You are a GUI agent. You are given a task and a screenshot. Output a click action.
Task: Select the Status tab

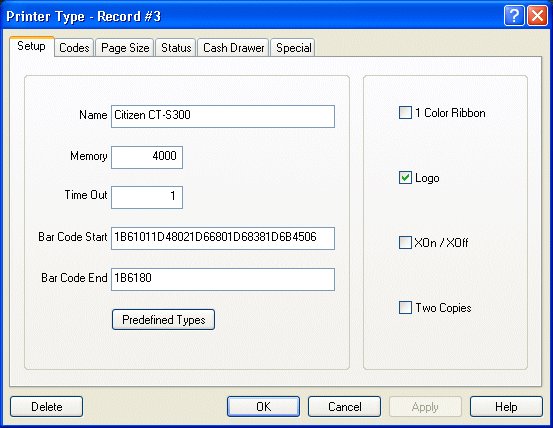pyautogui.click(x=176, y=48)
